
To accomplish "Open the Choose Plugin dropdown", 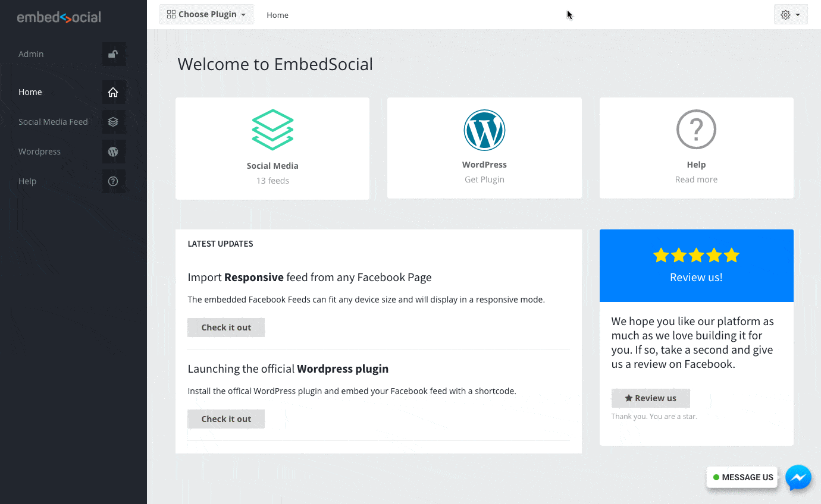I will (206, 14).
